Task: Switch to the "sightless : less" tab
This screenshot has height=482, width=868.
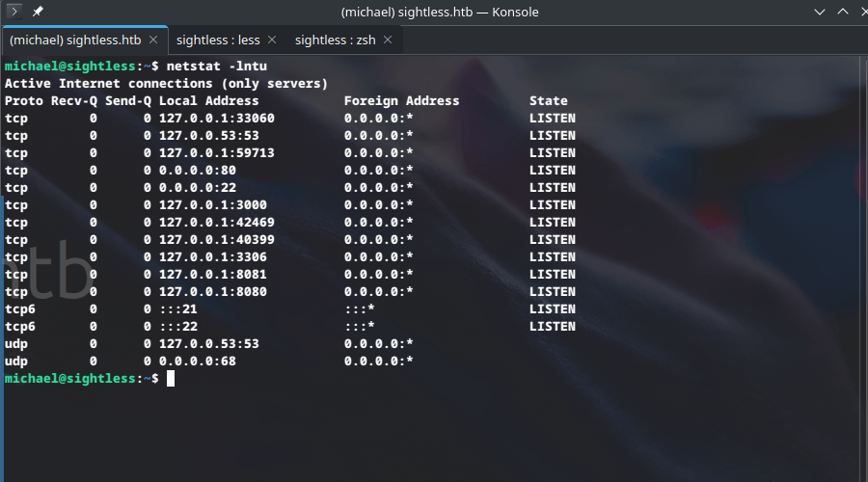Action: pos(216,40)
